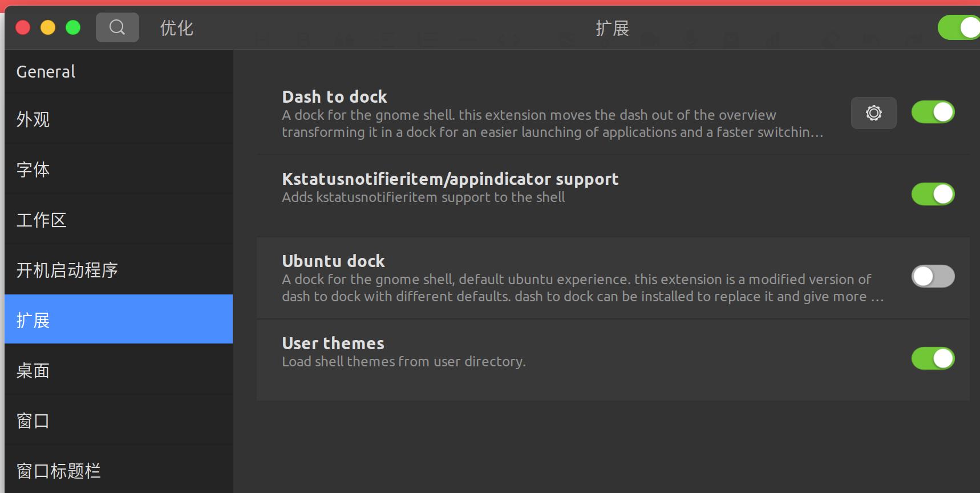Click Kstatusnotifieritem/appindicator support title

(x=450, y=179)
